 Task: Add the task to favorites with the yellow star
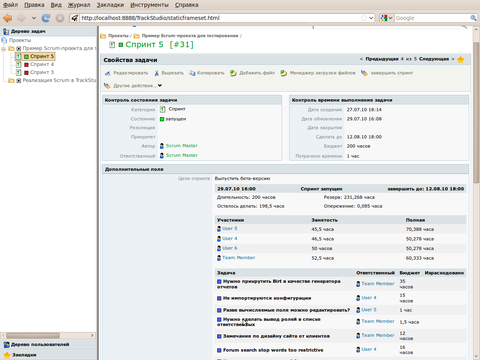(461, 60)
